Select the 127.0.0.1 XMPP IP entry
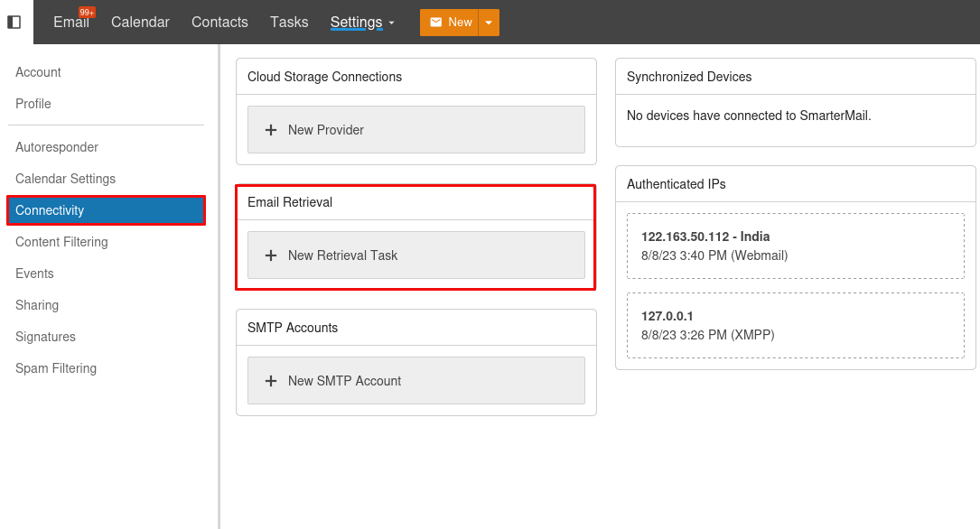The image size is (980, 529). (795, 325)
